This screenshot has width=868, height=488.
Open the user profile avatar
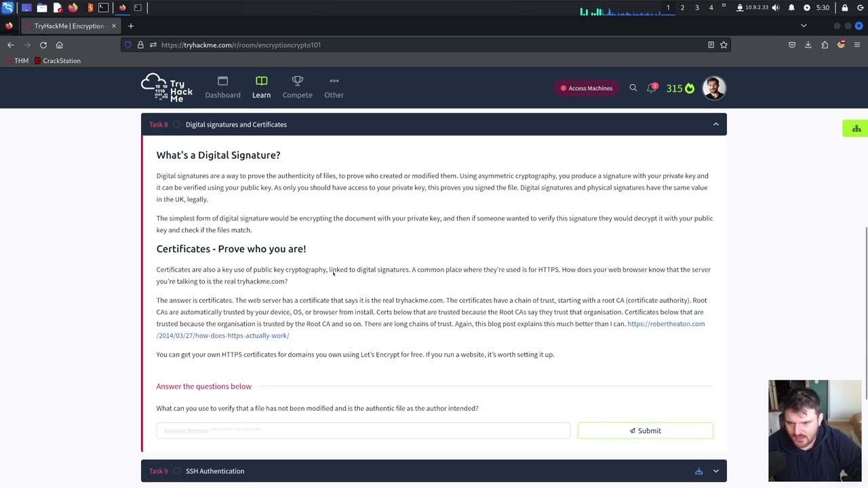[713, 88]
